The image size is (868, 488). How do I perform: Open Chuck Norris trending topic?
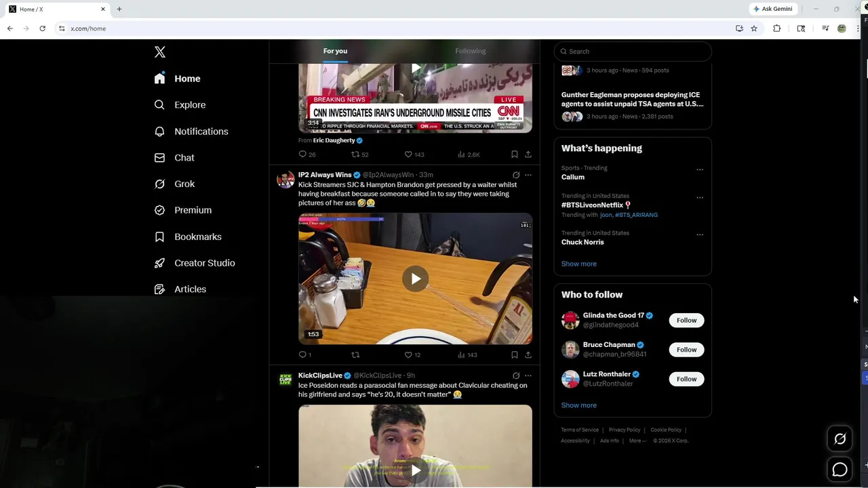[x=583, y=242]
